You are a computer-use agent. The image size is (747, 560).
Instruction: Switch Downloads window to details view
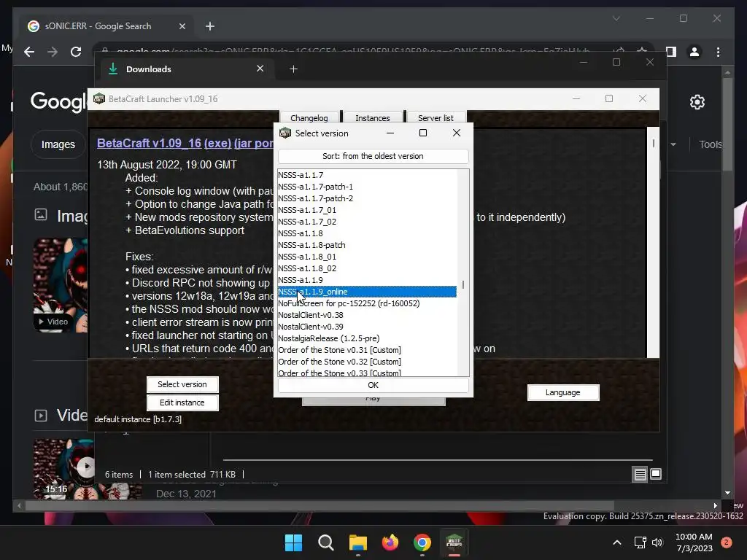pos(640,474)
